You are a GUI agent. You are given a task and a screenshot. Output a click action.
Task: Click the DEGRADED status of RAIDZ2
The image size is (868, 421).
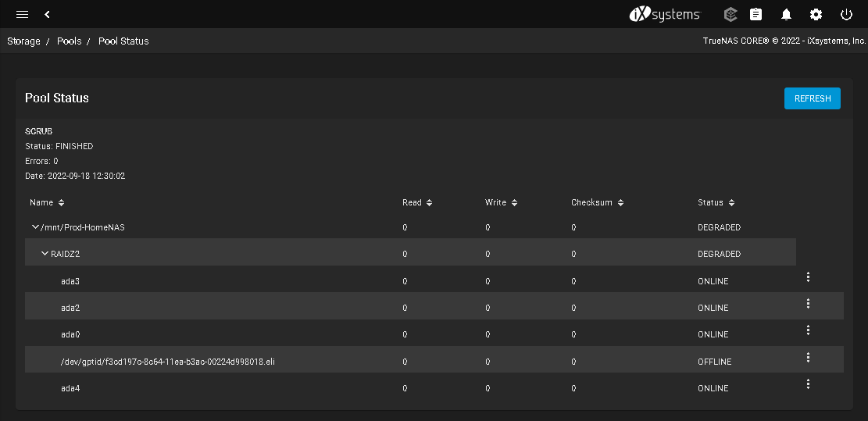coord(719,254)
